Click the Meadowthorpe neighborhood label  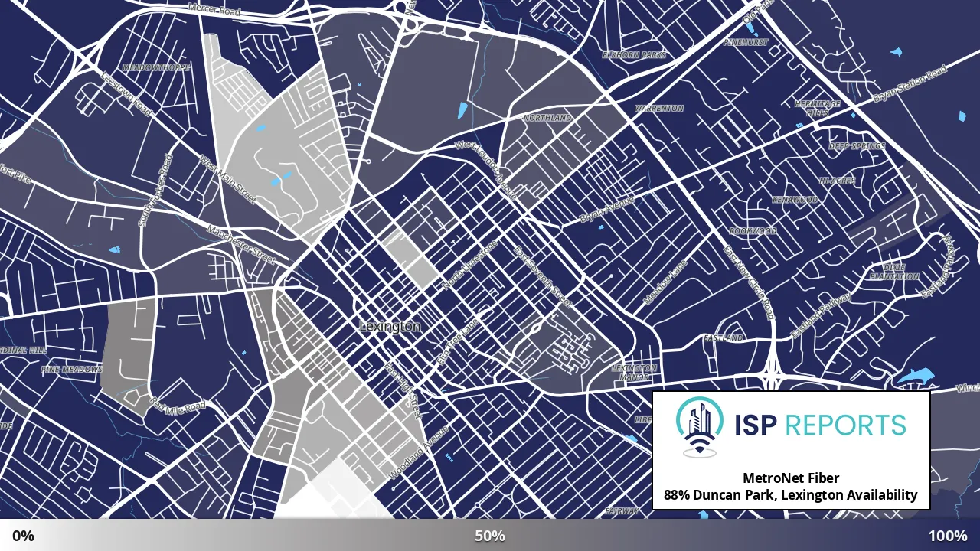click(x=155, y=67)
